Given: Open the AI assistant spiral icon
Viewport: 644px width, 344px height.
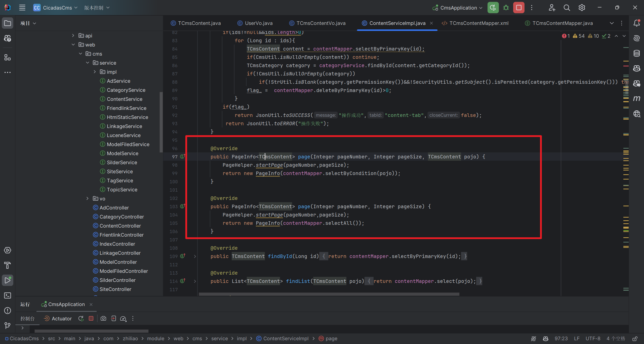Looking at the screenshot, I should [637, 38].
